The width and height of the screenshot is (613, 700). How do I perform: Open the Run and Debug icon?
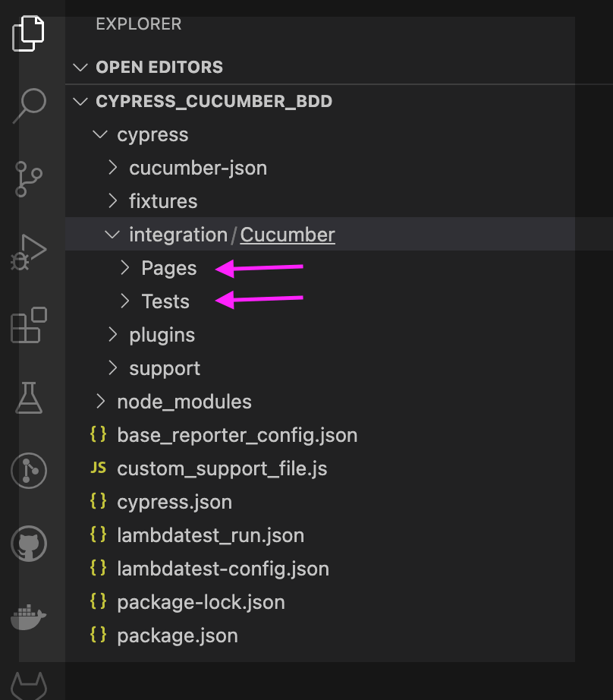point(30,252)
